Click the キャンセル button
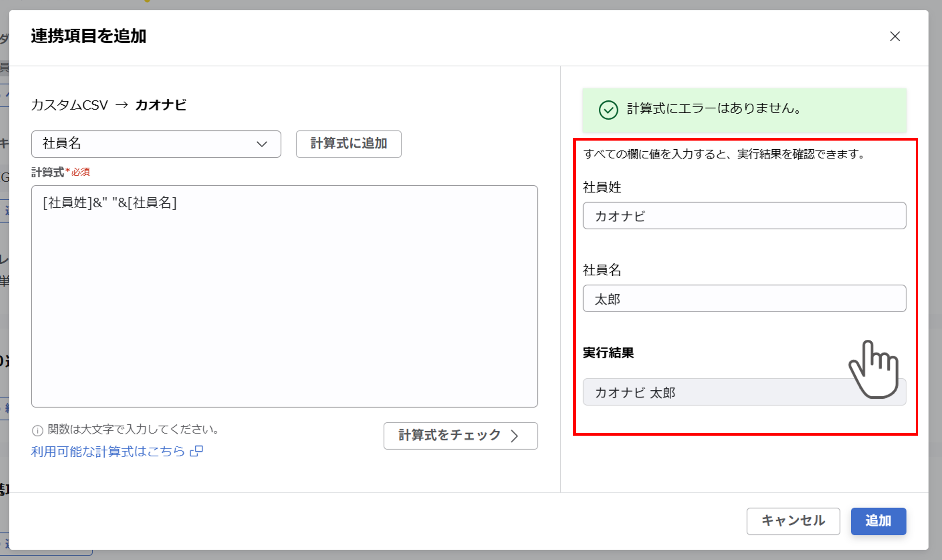Viewport: 942px width, 560px height. click(793, 521)
